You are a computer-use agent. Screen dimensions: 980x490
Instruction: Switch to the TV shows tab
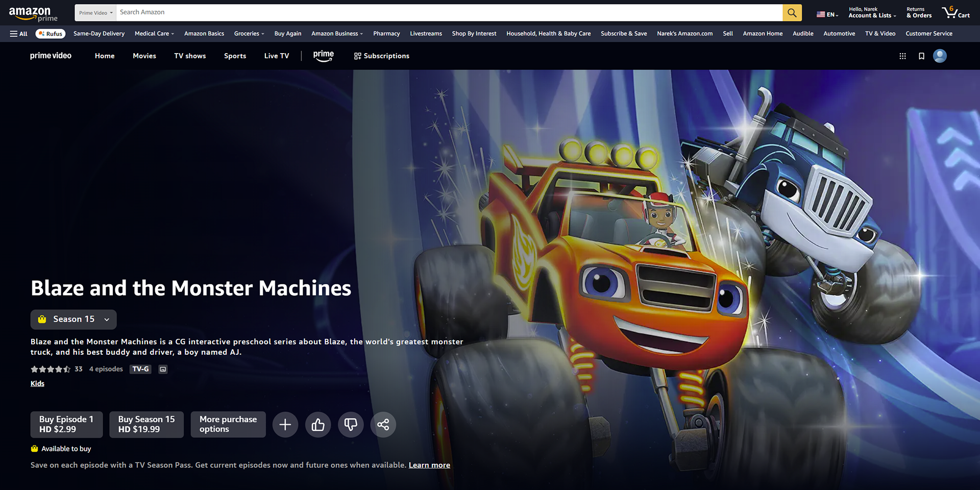tap(190, 56)
